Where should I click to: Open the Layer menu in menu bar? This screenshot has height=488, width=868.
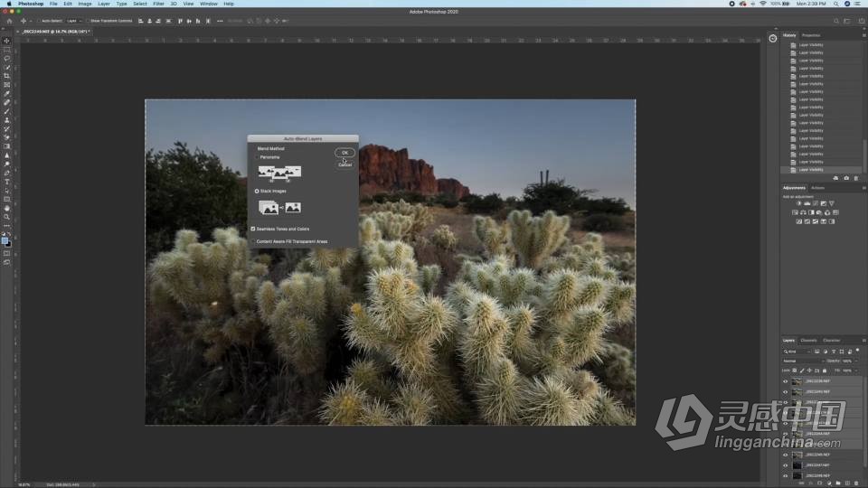coord(103,4)
